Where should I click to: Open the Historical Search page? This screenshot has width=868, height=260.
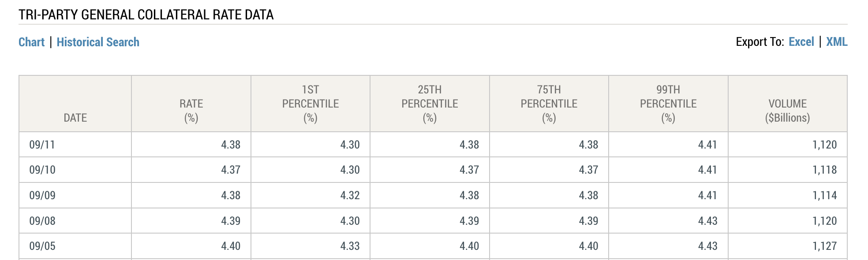click(97, 42)
